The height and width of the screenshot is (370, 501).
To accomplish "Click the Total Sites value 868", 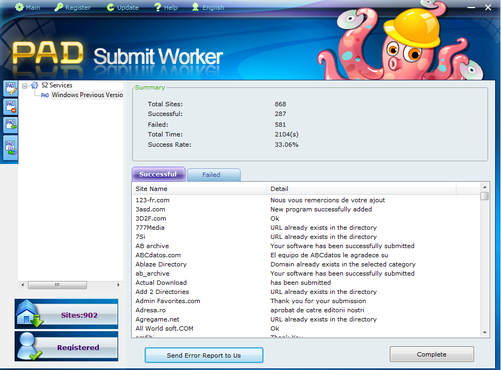I will click(x=280, y=104).
